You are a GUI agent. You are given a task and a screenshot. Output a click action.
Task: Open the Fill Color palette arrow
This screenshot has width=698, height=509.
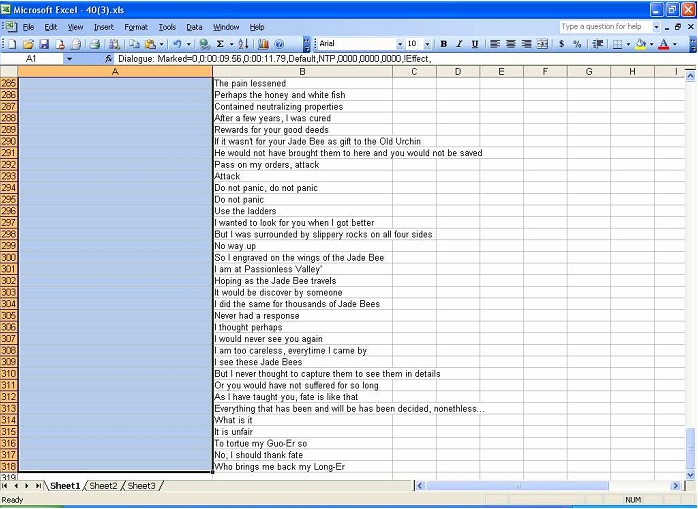click(x=651, y=44)
